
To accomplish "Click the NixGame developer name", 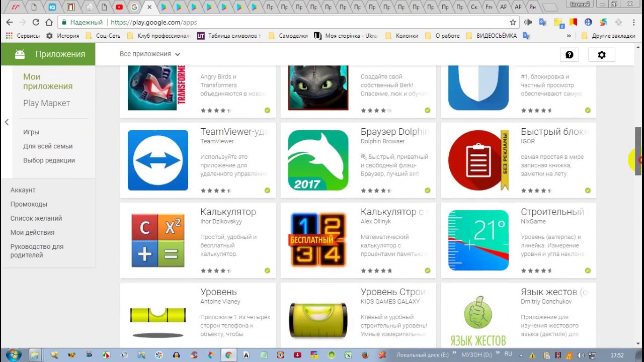I will (533, 221).
